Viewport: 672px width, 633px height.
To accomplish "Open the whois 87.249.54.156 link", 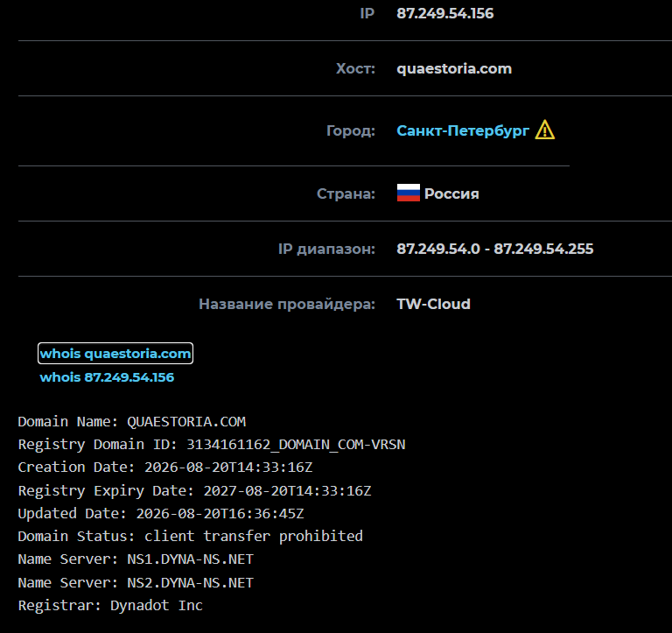I will click(x=107, y=377).
